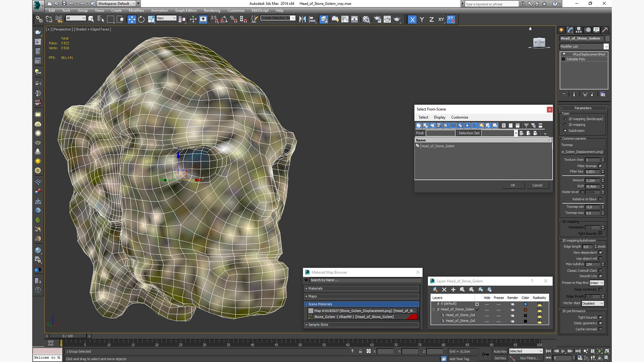Select the Select and Rotate tool

point(141,19)
